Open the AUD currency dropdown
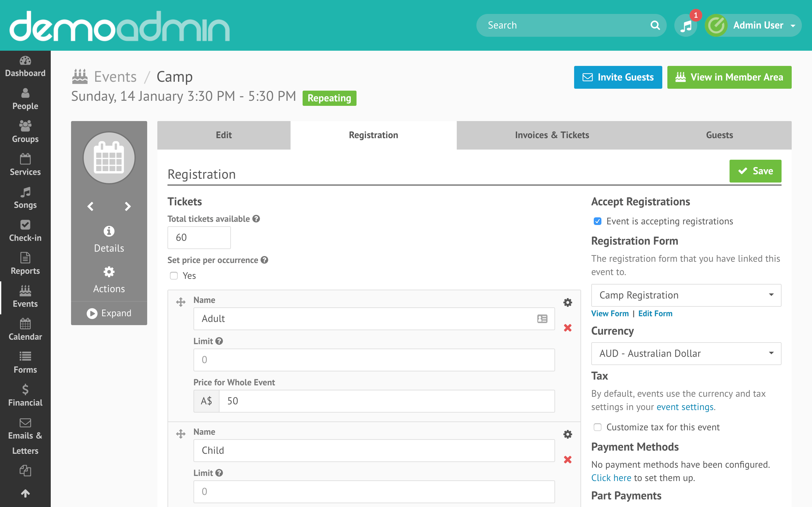This screenshot has width=812, height=507. (x=686, y=353)
